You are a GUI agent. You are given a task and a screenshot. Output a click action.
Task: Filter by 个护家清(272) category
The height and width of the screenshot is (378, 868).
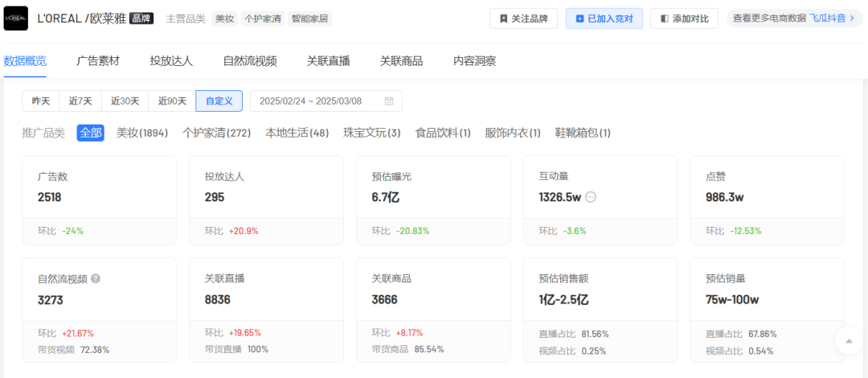216,133
